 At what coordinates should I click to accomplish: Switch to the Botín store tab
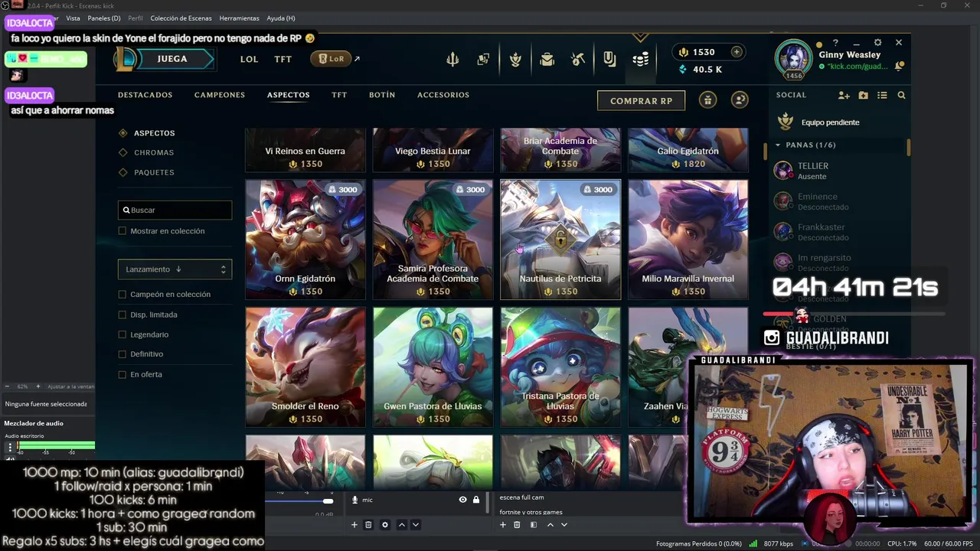click(x=382, y=95)
